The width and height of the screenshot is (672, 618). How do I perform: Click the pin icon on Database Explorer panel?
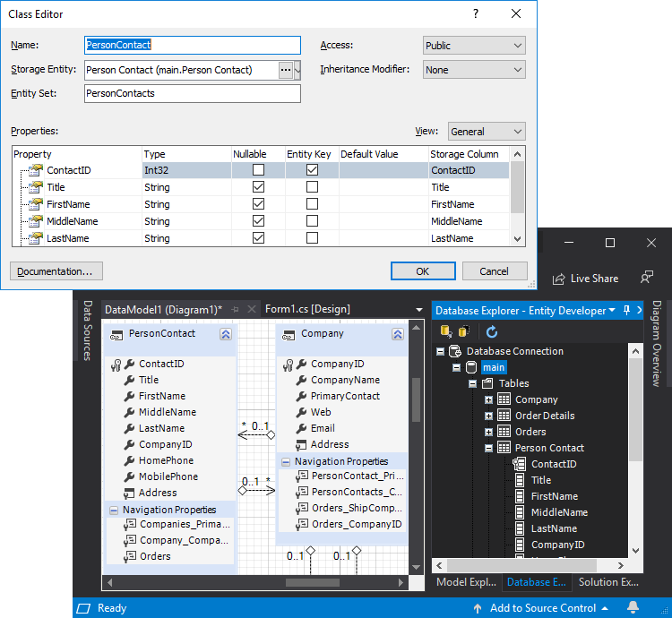tap(626, 310)
